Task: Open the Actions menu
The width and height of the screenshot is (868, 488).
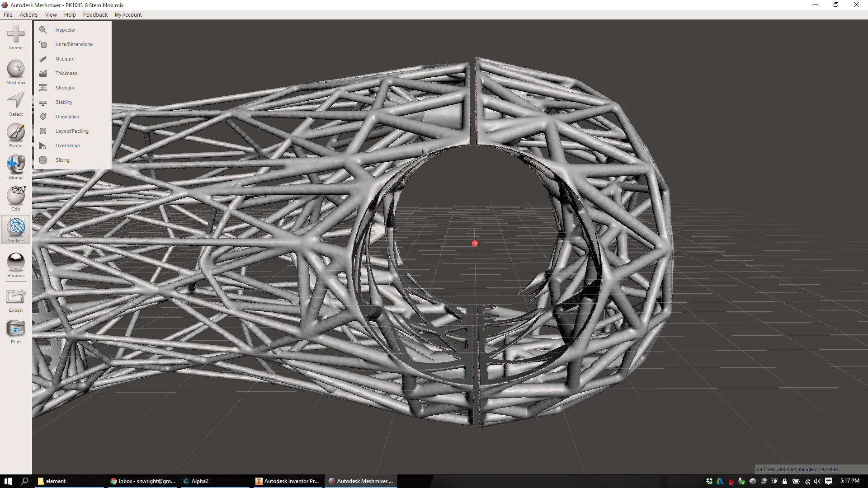Action: (28, 15)
